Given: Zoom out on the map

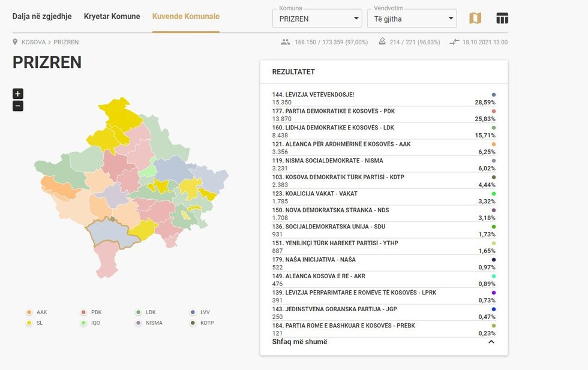Looking at the screenshot, I should [x=18, y=106].
